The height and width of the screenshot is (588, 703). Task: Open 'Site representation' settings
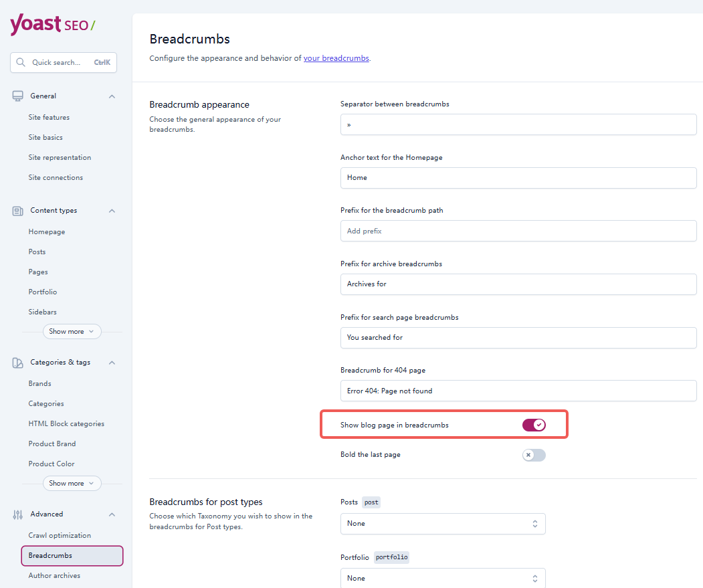pos(60,157)
